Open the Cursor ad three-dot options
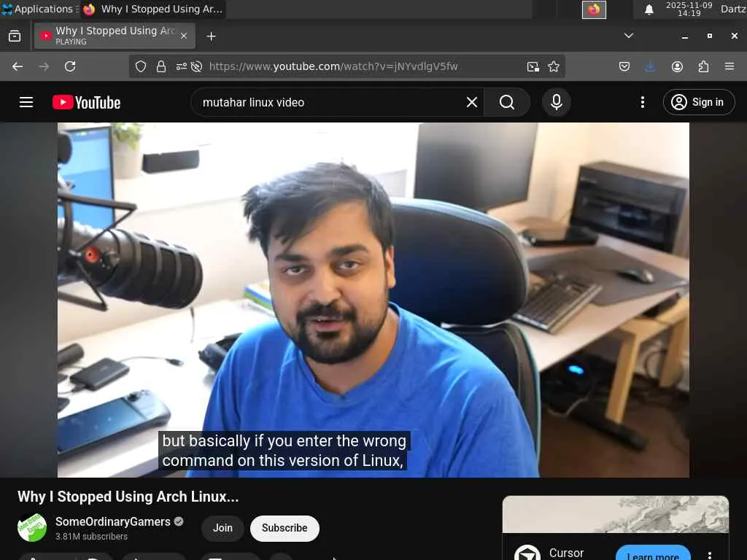 point(709,555)
